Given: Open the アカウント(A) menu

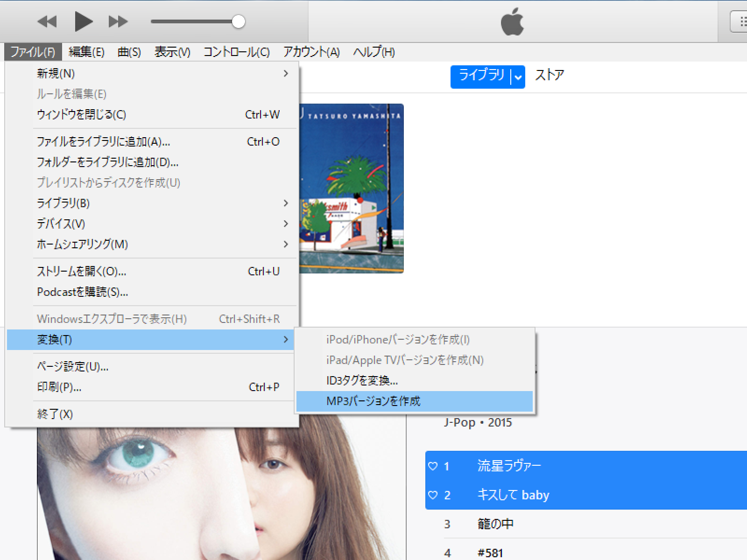Looking at the screenshot, I should click(311, 52).
